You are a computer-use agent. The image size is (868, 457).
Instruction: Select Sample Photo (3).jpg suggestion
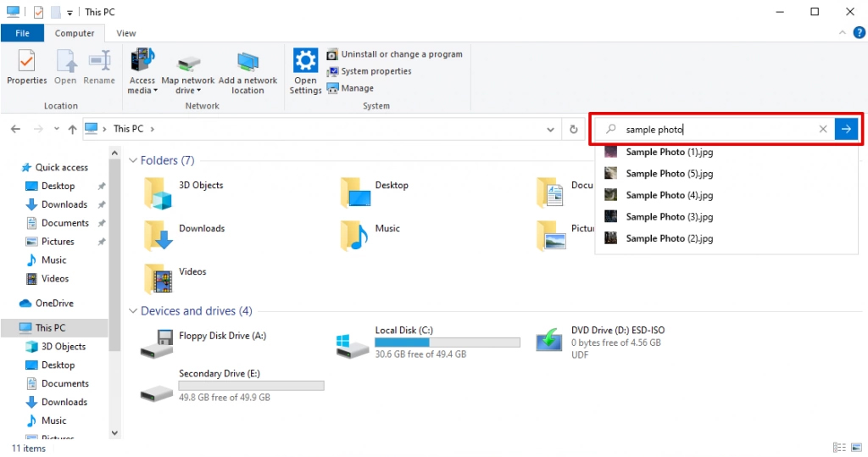(726, 216)
